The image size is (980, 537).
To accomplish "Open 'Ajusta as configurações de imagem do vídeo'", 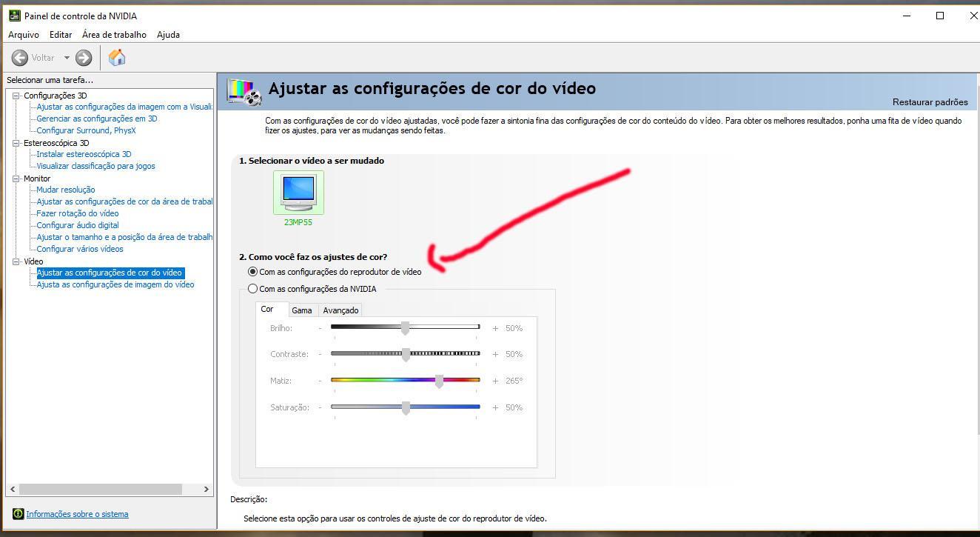I will pos(115,284).
